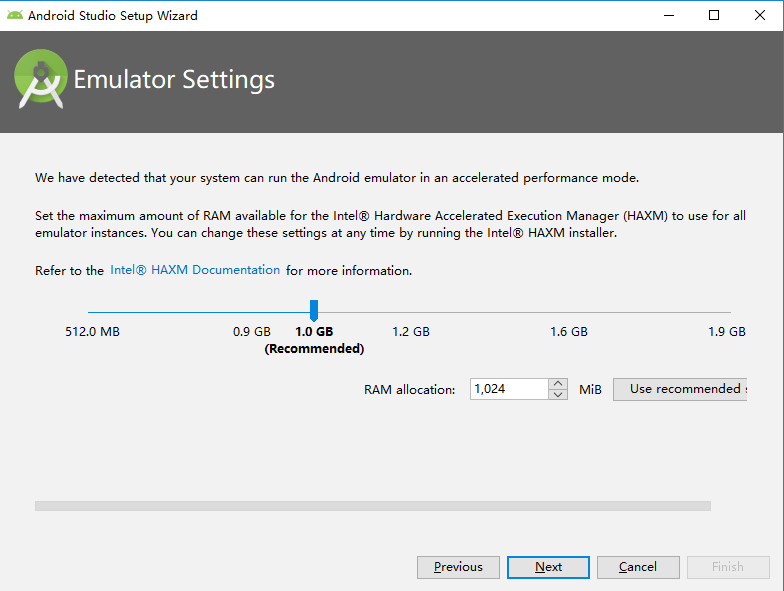Close the Setup Wizard window

[760, 16]
